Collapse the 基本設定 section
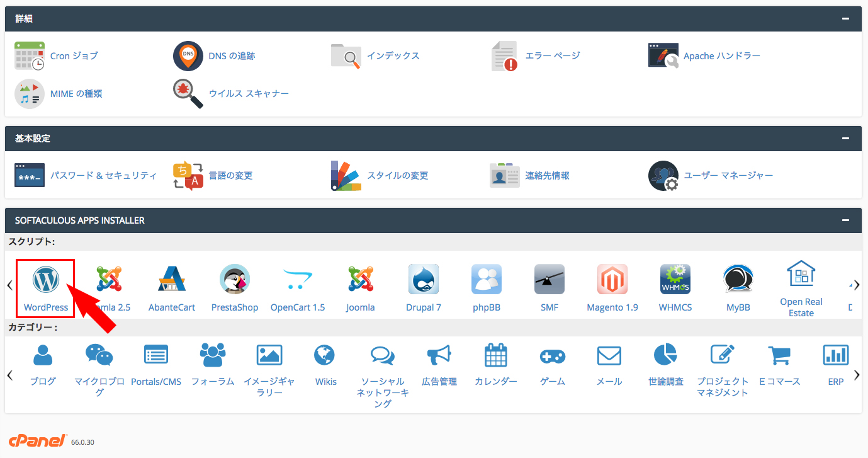This screenshot has height=458, width=868. [x=847, y=138]
